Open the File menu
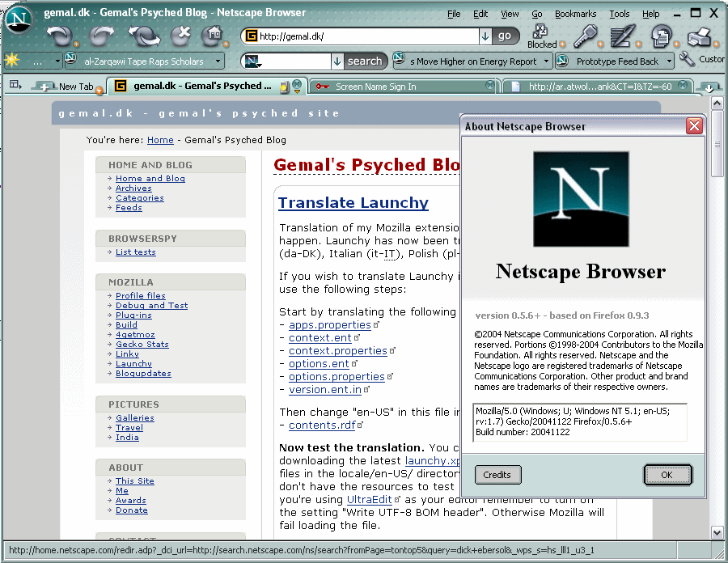Image resolution: width=728 pixels, height=563 pixels. tap(454, 14)
